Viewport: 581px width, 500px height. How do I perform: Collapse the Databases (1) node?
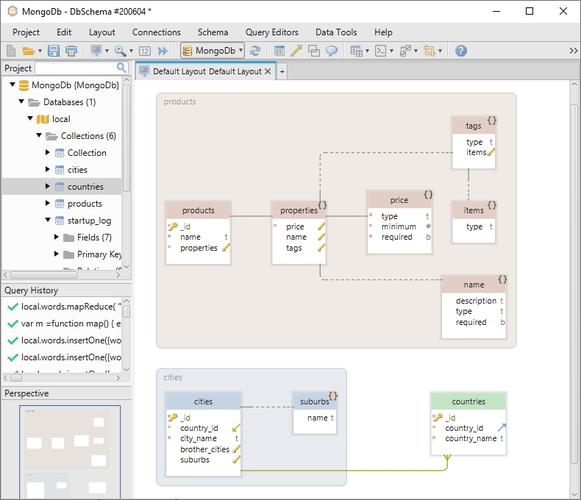tap(21, 101)
